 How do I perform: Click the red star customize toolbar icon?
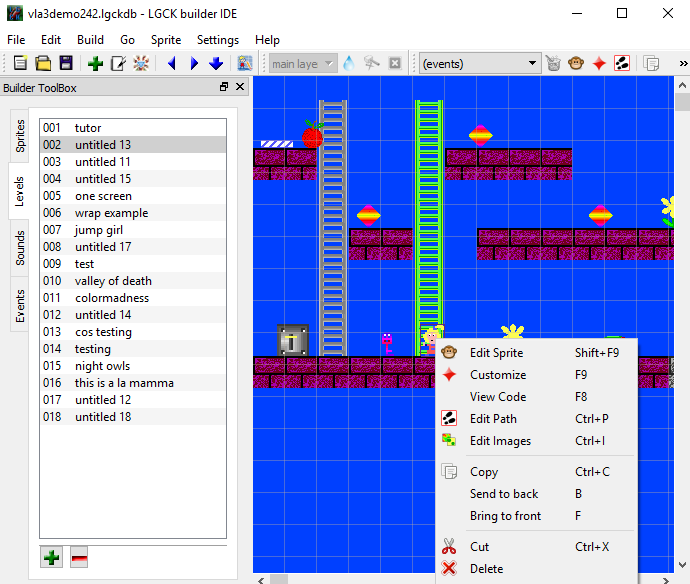coord(599,64)
